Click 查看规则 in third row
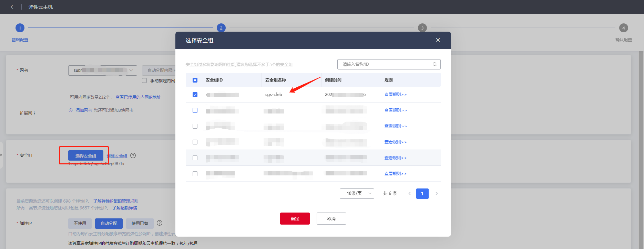The image size is (644, 249). (396, 126)
